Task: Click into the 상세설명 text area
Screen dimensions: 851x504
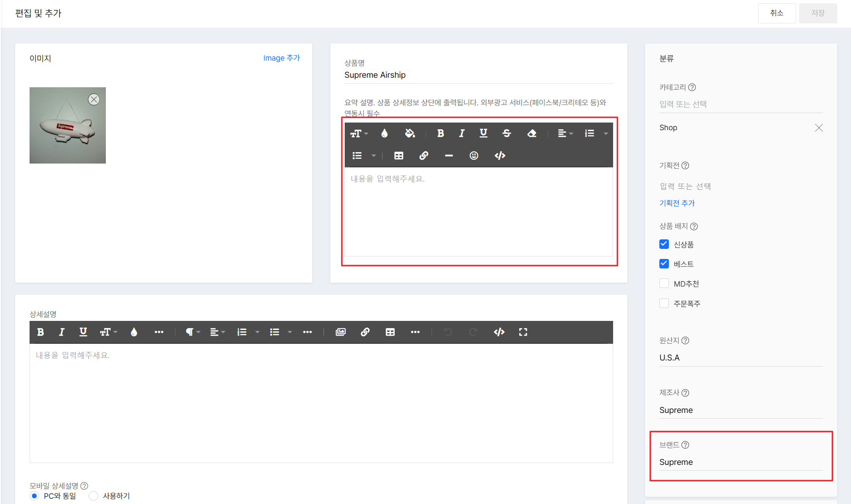Action: pos(321,403)
